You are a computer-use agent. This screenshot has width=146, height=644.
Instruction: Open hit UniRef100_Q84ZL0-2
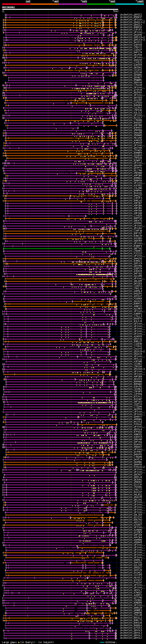[x=132, y=22]
